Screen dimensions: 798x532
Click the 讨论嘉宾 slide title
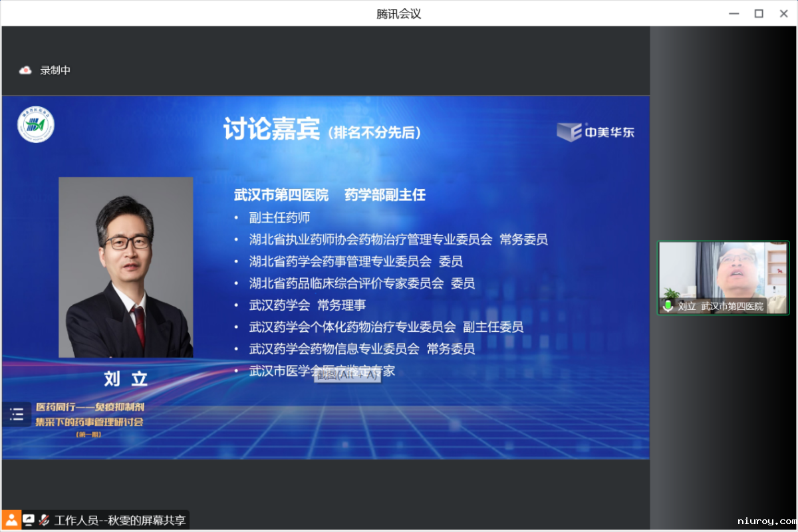coord(272,130)
